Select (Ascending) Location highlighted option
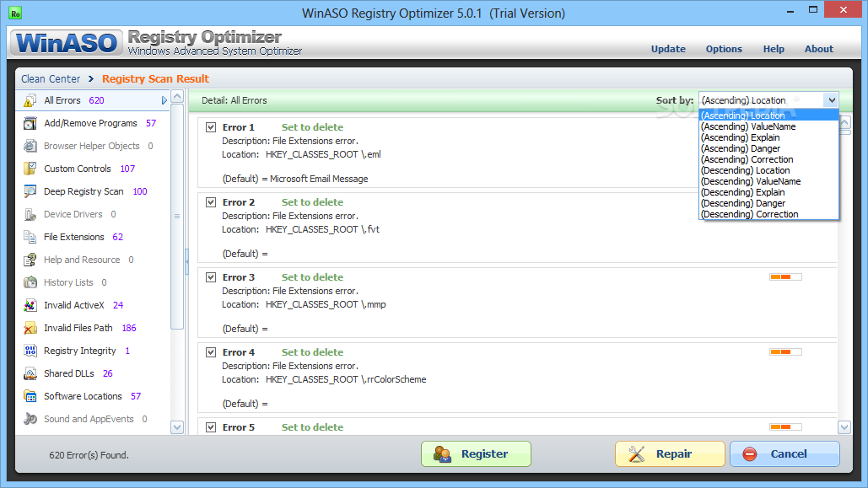Image resolution: width=868 pixels, height=488 pixels. tap(769, 115)
